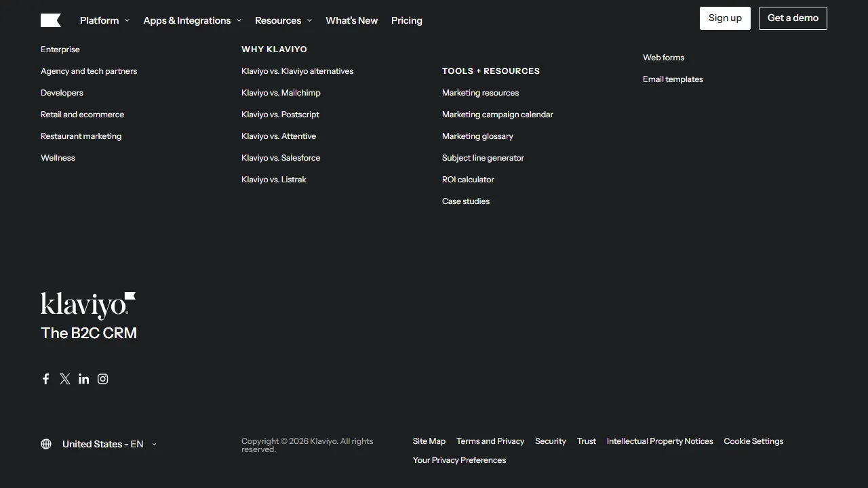Open the Enterprise link
Image resolution: width=868 pixels, height=488 pixels.
click(x=60, y=49)
